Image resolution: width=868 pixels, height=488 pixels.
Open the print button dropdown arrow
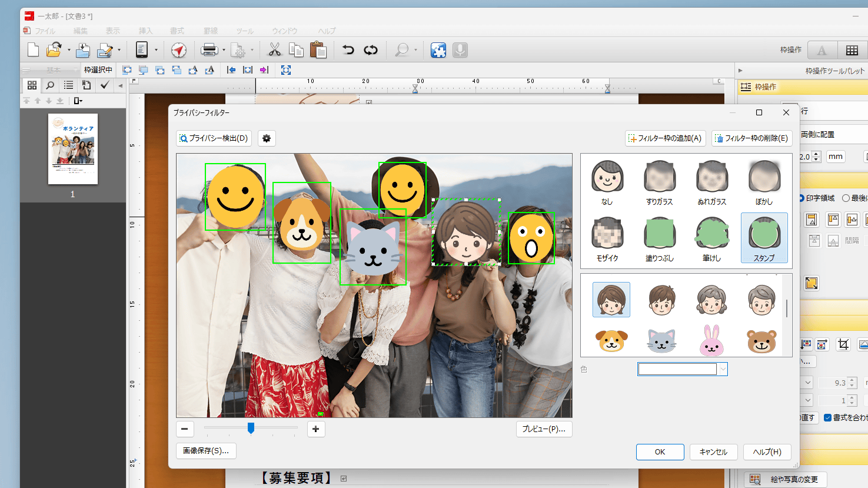pyautogui.click(x=224, y=50)
